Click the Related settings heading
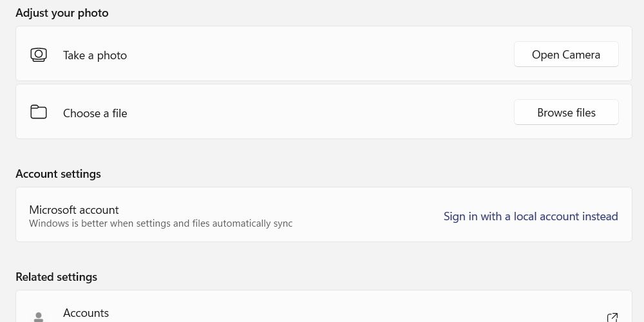 (56, 277)
